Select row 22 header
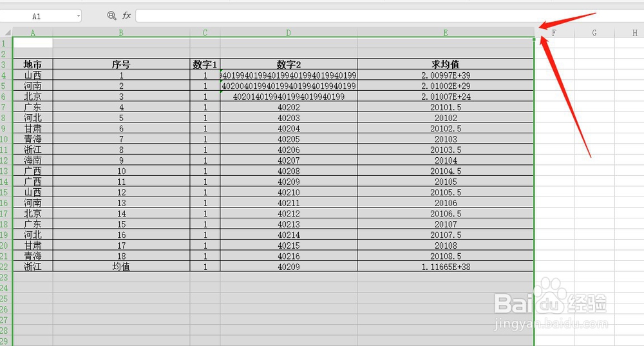Image resolution: width=644 pixels, height=346 pixels. [x=6, y=267]
